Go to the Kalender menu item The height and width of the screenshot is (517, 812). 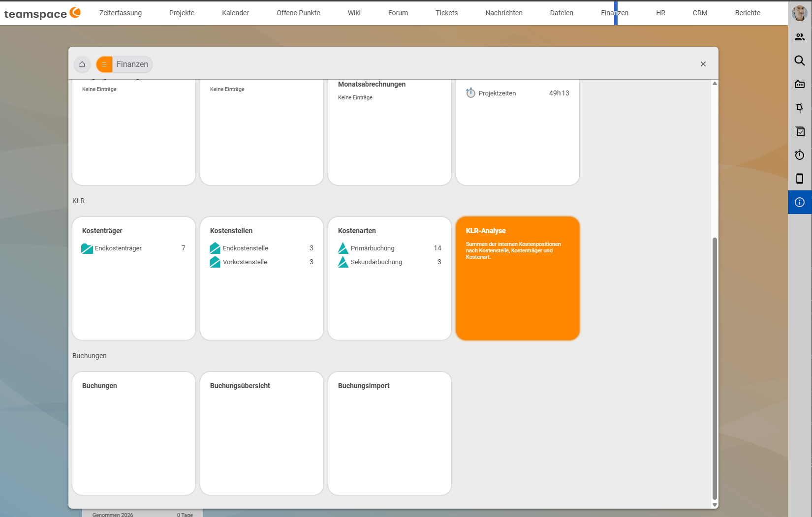click(235, 13)
